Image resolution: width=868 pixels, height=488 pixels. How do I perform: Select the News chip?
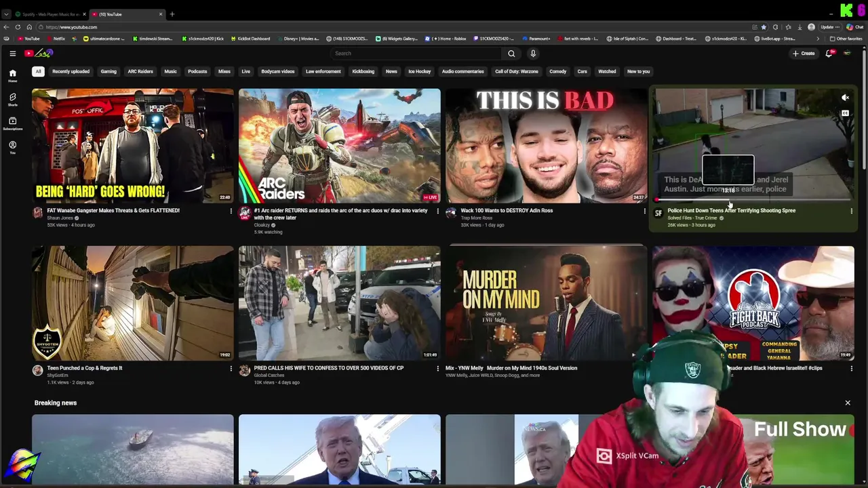point(391,71)
